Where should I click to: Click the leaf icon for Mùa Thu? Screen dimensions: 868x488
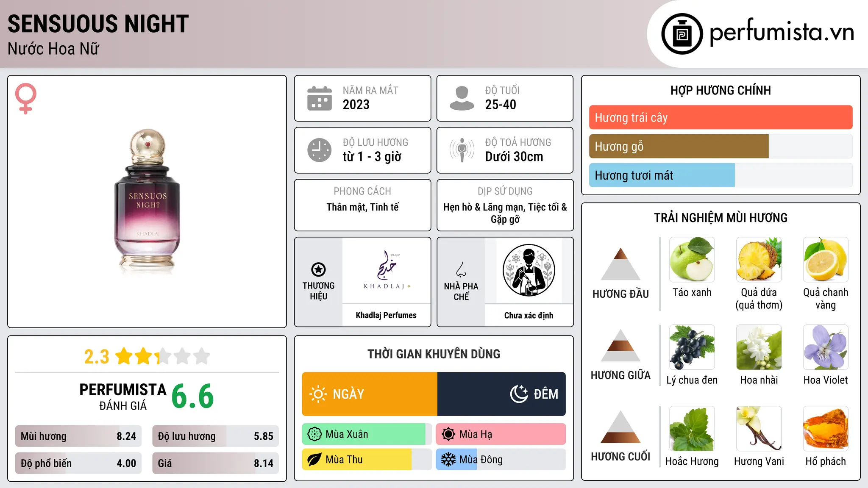(314, 460)
